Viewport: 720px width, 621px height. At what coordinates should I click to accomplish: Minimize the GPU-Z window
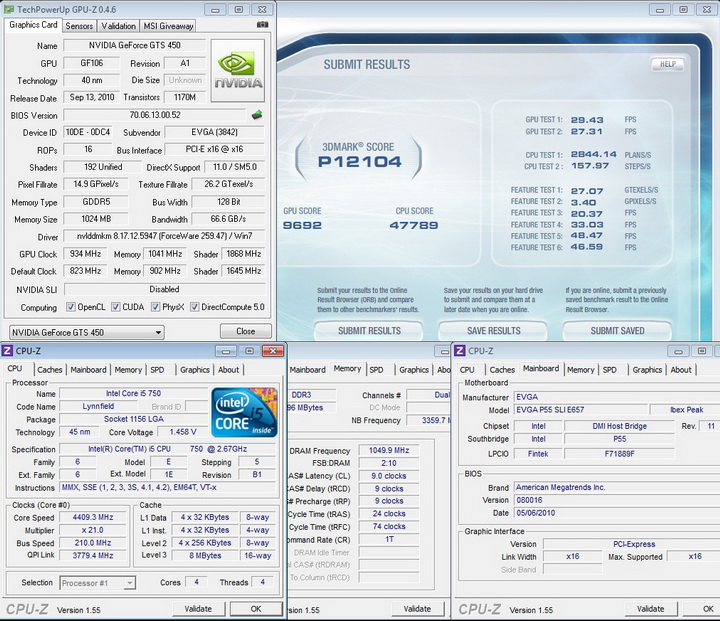coord(215,10)
